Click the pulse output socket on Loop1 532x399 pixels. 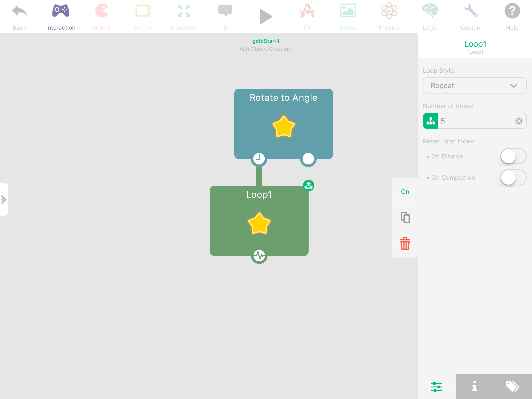point(259,256)
